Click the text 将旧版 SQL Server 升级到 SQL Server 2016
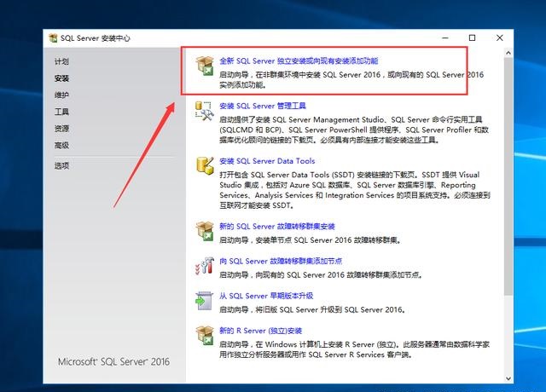546x392 pixels. click(330, 310)
